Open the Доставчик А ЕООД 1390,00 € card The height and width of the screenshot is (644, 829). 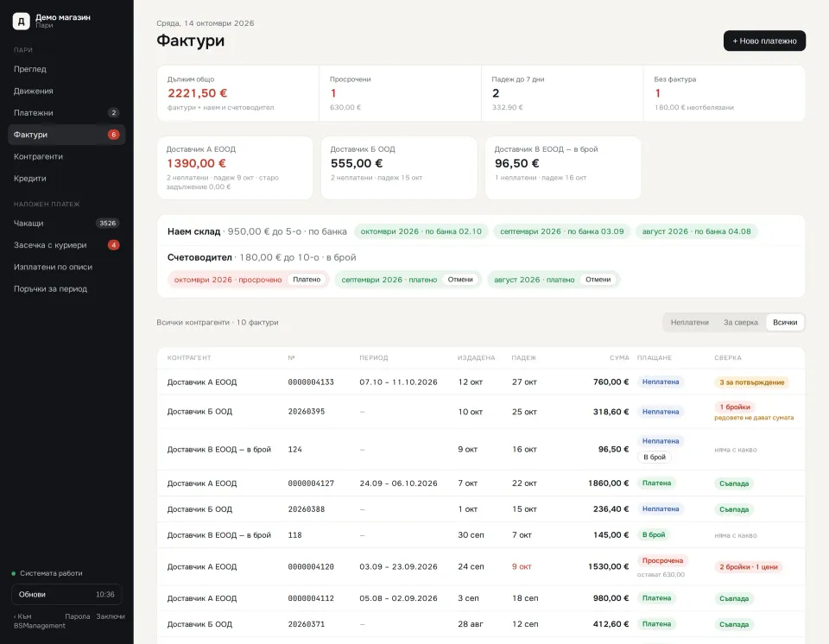235,168
